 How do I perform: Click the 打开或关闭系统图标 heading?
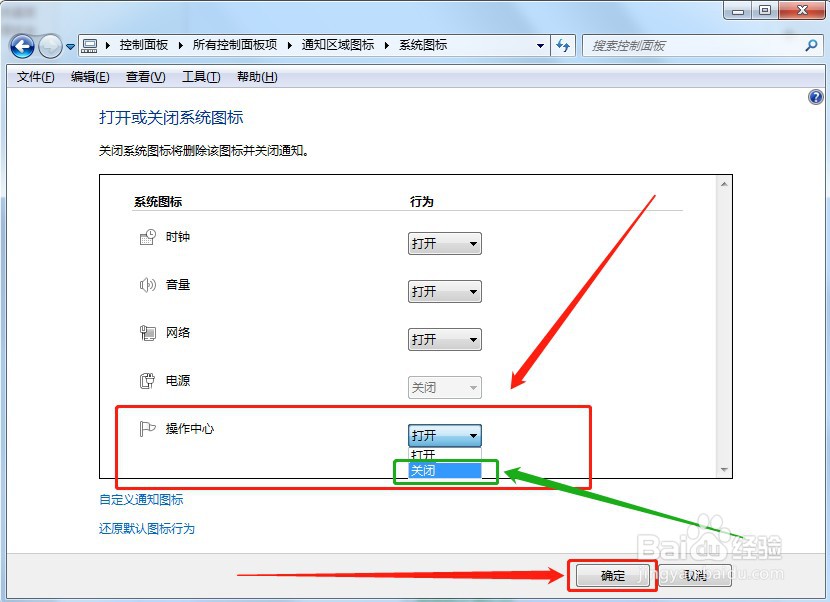pos(171,118)
